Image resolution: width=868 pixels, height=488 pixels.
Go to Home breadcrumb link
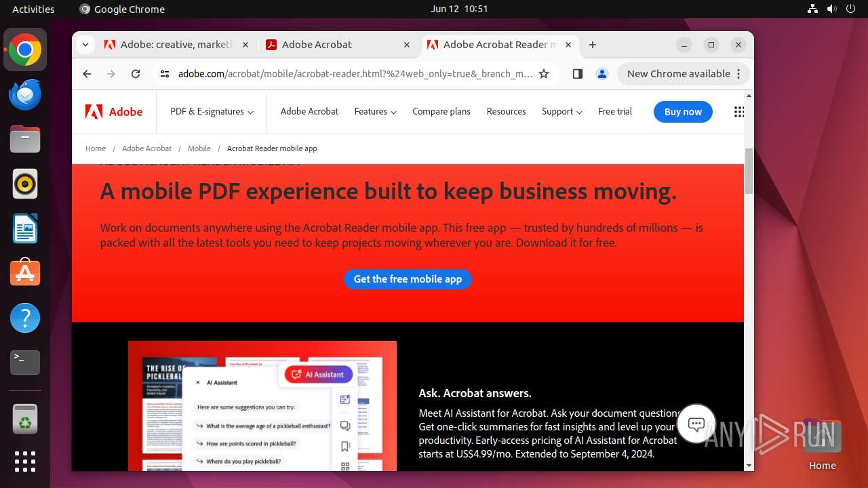point(96,148)
